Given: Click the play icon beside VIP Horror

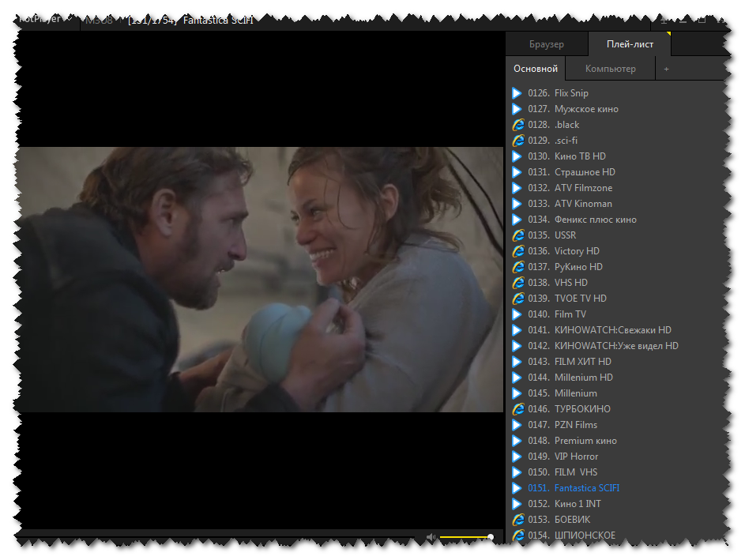Looking at the screenshot, I should point(517,457).
